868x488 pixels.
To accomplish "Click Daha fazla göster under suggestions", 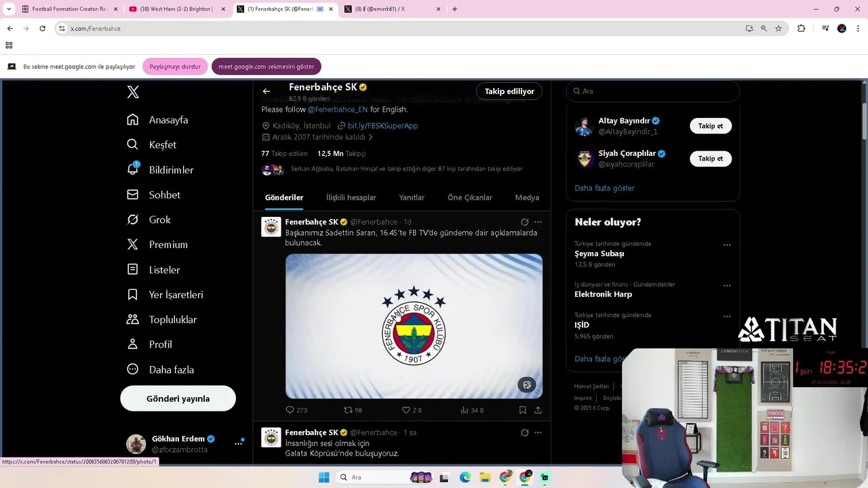I will (605, 188).
